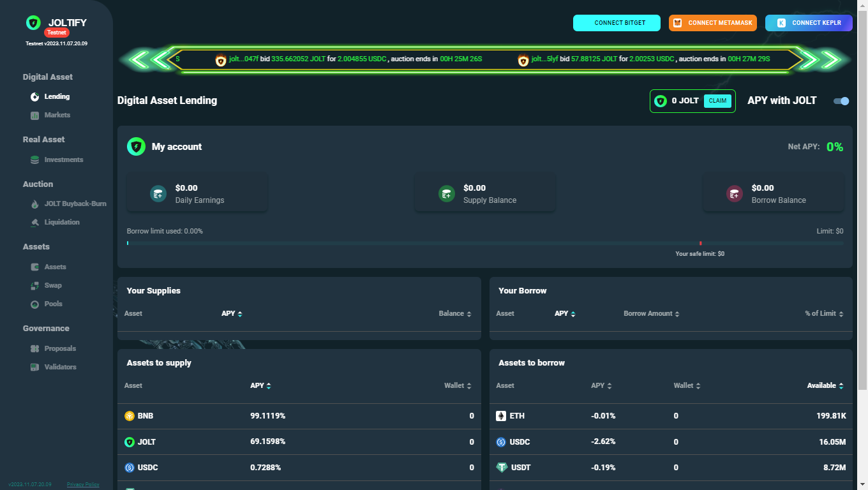868x490 pixels.
Task: Click Borrow Balance coin icon
Action: click(735, 194)
